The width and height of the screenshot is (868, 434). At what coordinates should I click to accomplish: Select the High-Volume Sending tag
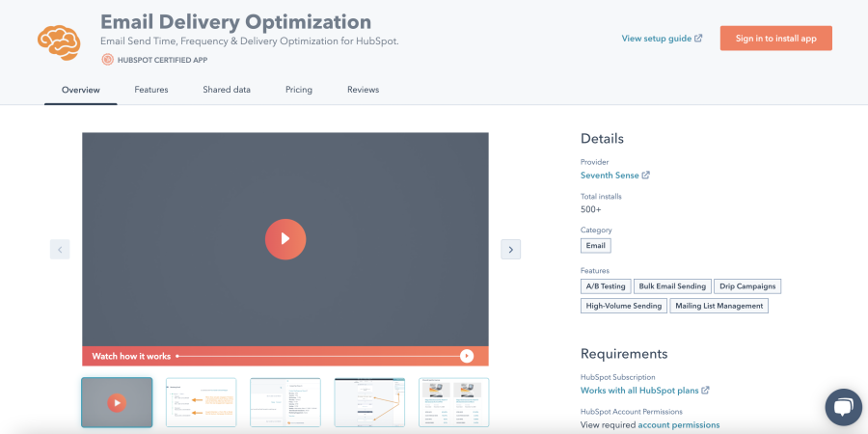click(623, 306)
